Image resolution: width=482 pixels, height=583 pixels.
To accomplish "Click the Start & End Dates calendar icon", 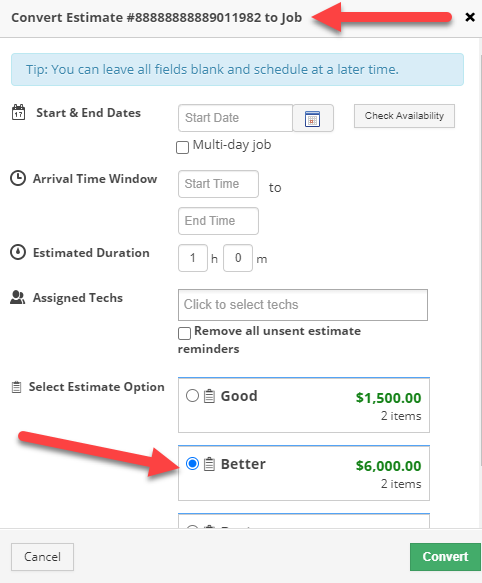I will point(19,112).
